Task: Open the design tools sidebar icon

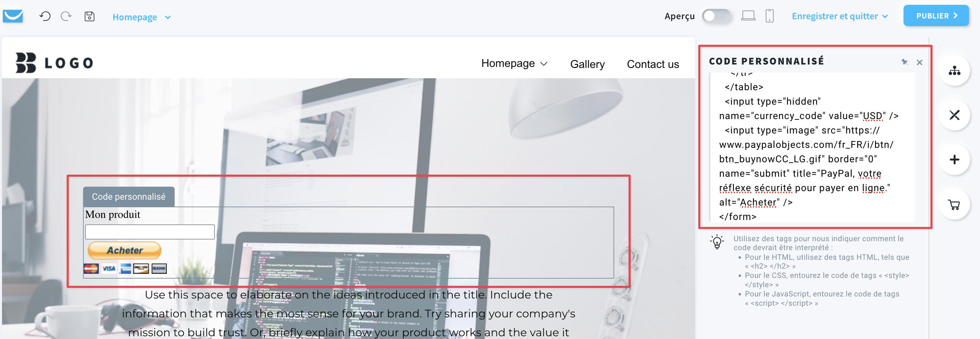Action: point(954,115)
